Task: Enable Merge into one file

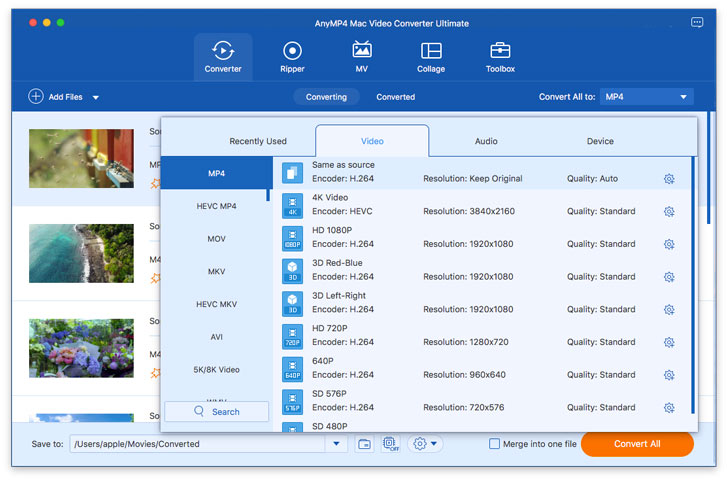Action: 494,444
